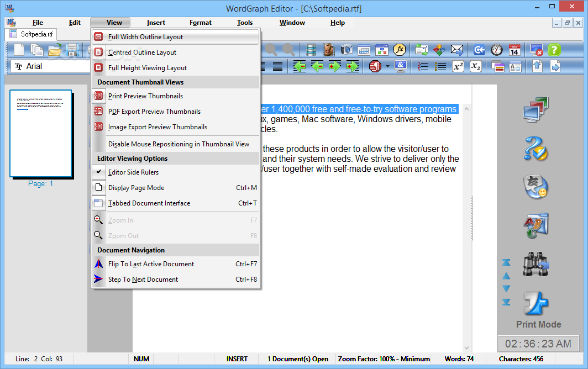588x369 pixels.
Task: Apply superscript x² formatting
Action: 458,66
